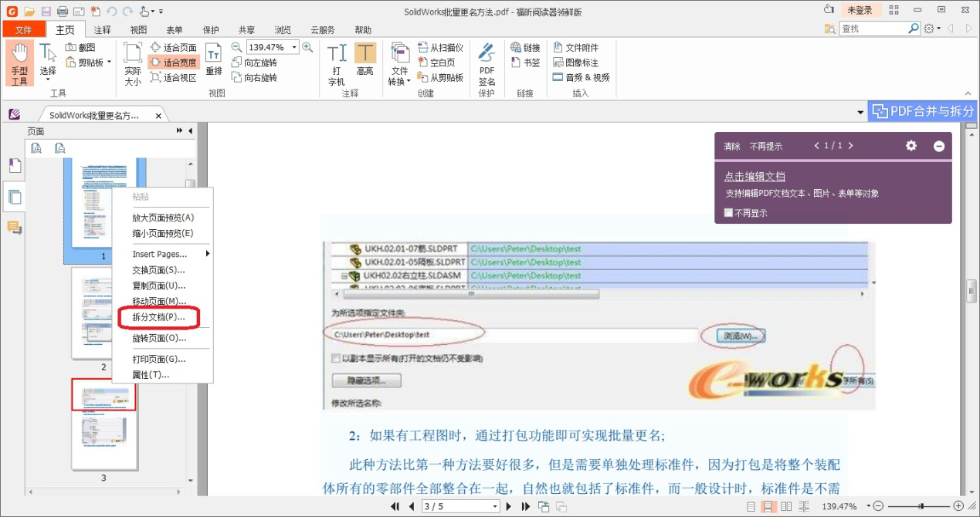Open the File tab (文件)

[x=24, y=29]
